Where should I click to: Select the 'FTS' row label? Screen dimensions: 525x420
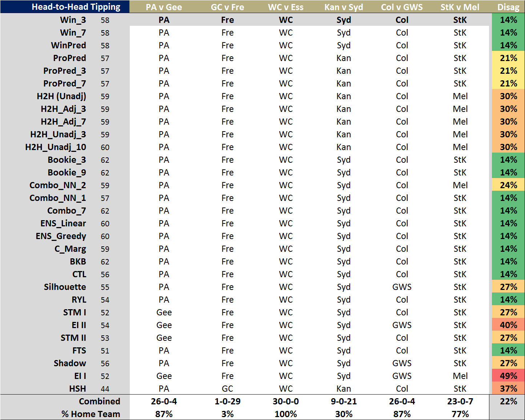pyautogui.click(x=79, y=351)
